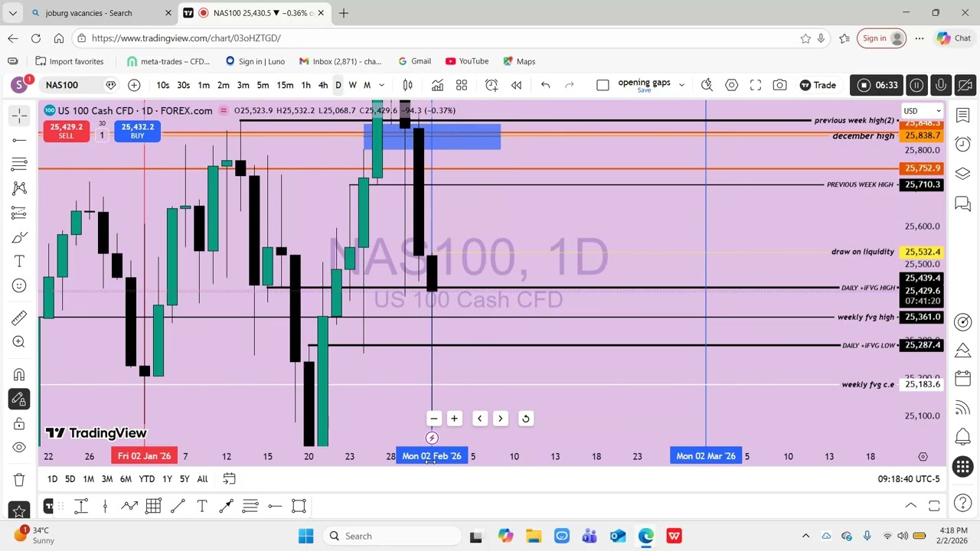Remove drawings with the trash icon
This screenshot has height=551, width=980.
(x=19, y=480)
